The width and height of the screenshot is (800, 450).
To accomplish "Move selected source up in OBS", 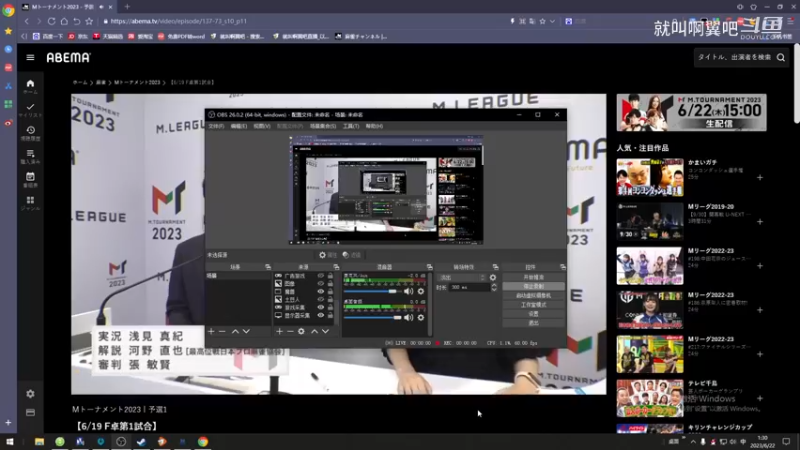I will click(x=314, y=332).
